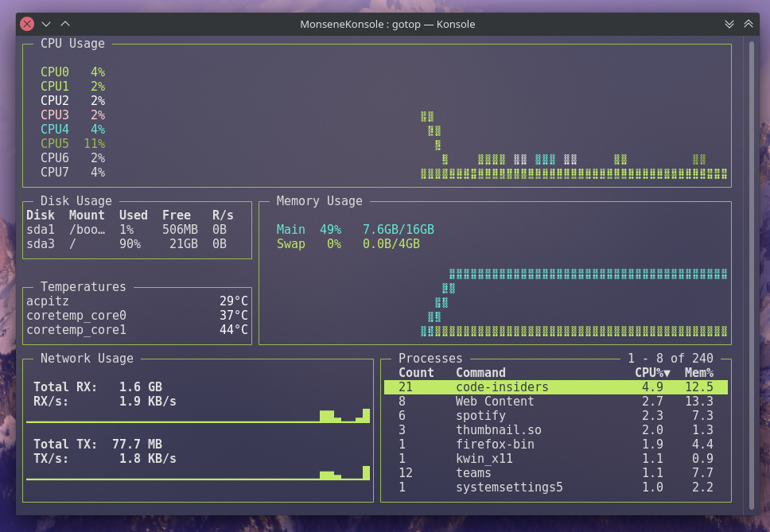The image size is (770, 532).
Task: Select the kwin_x11 process row
Action: point(556,458)
